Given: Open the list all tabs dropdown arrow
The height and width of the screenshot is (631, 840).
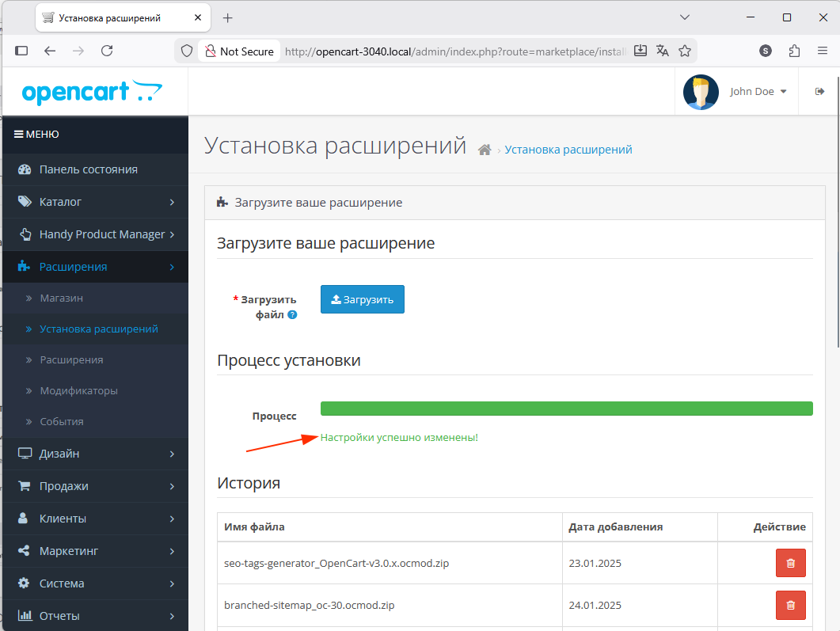Looking at the screenshot, I should pos(685,17).
